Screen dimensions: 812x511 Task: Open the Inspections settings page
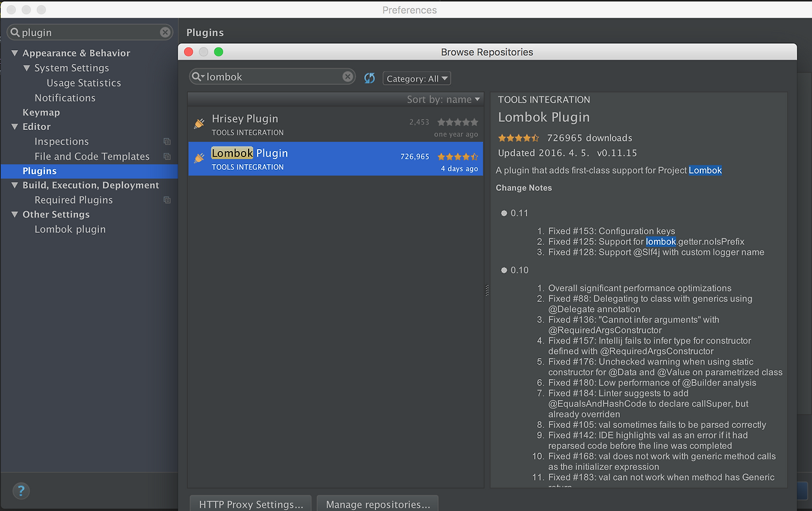pos(62,141)
